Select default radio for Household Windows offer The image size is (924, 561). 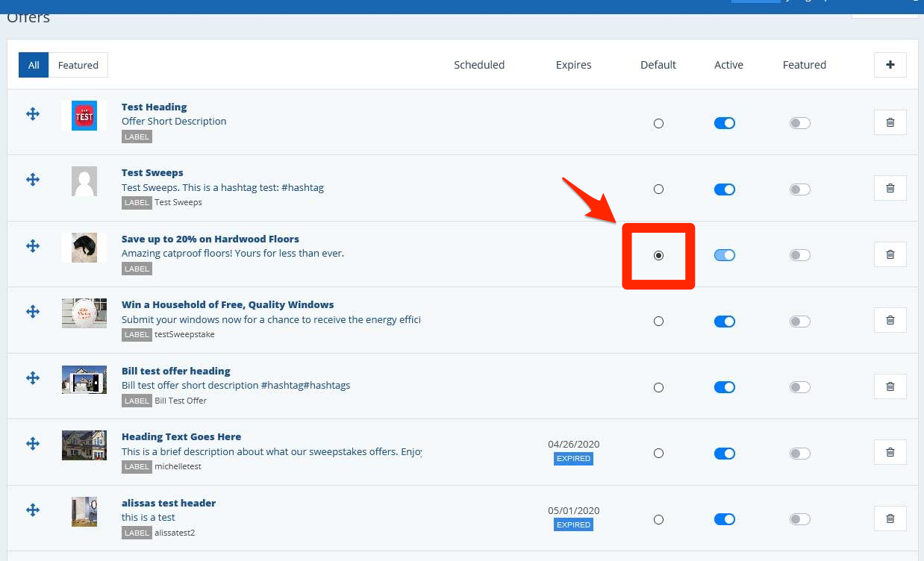pyautogui.click(x=658, y=322)
